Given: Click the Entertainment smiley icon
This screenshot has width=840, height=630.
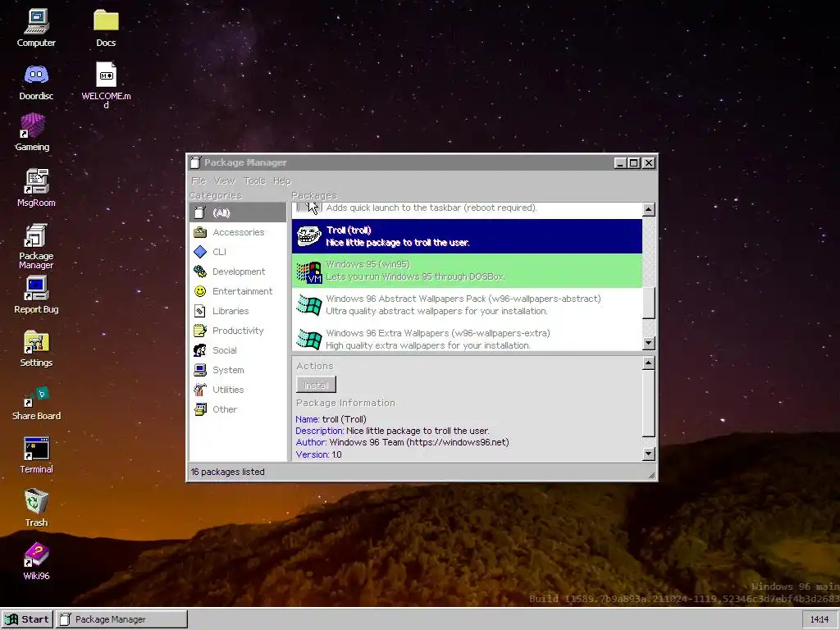Looking at the screenshot, I should [200, 291].
